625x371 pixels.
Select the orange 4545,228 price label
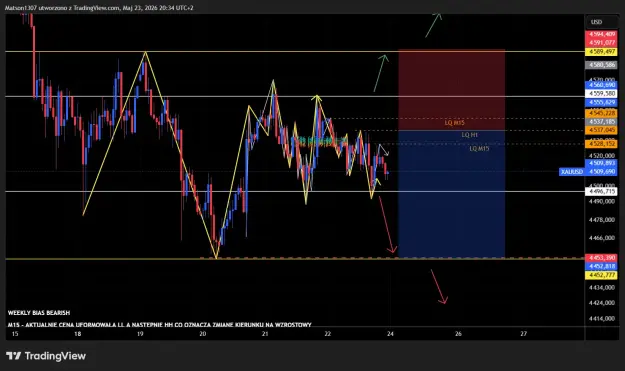(601, 114)
